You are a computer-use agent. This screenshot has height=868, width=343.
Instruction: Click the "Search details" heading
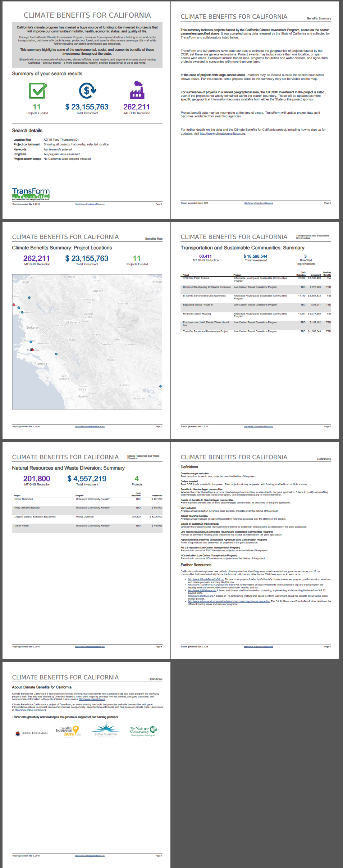[27, 131]
